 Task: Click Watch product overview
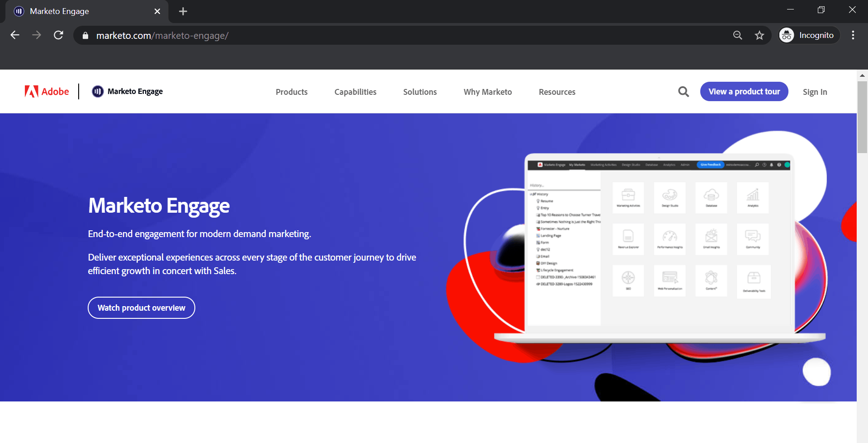pyautogui.click(x=141, y=308)
